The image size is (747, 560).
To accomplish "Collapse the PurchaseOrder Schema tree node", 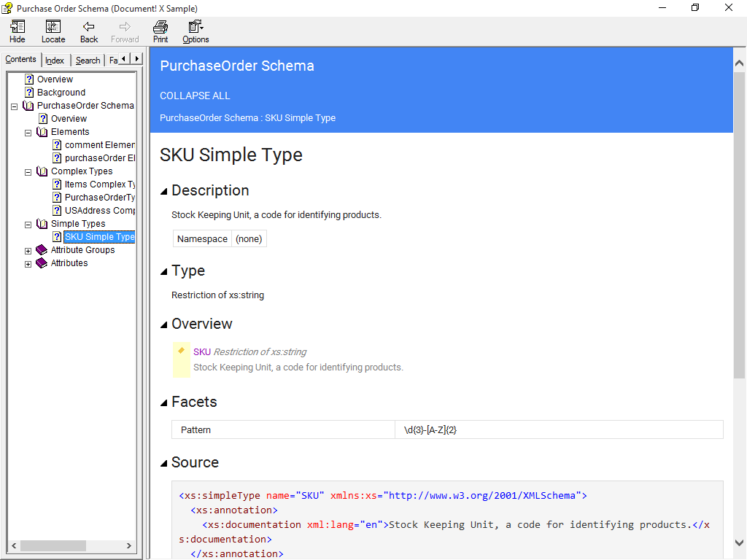I will point(15,106).
